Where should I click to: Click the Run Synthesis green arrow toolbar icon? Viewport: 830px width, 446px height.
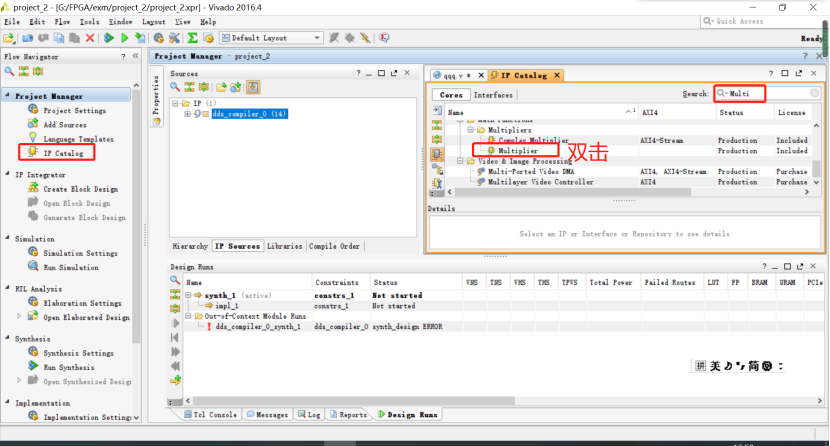click(109, 38)
